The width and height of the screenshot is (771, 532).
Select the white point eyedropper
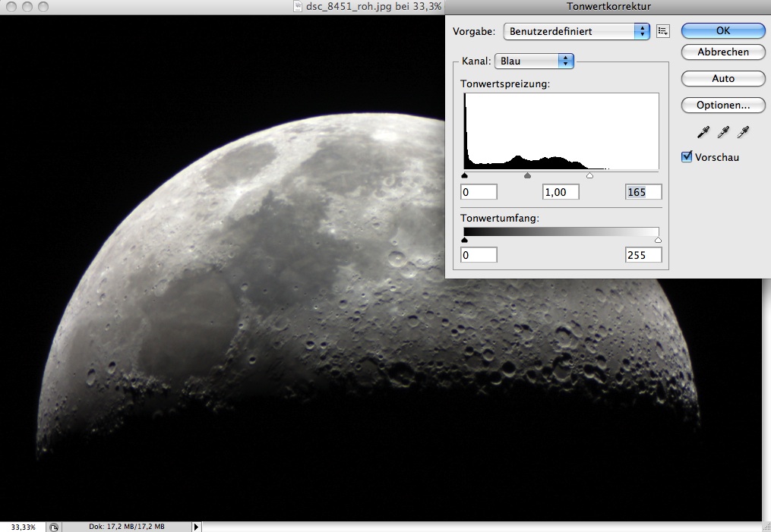click(x=743, y=131)
